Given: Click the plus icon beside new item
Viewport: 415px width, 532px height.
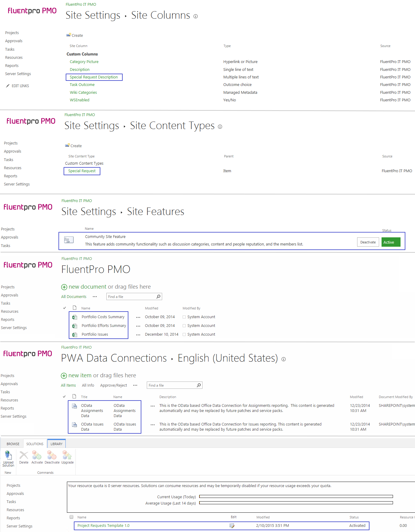Looking at the screenshot, I should [64, 376].
